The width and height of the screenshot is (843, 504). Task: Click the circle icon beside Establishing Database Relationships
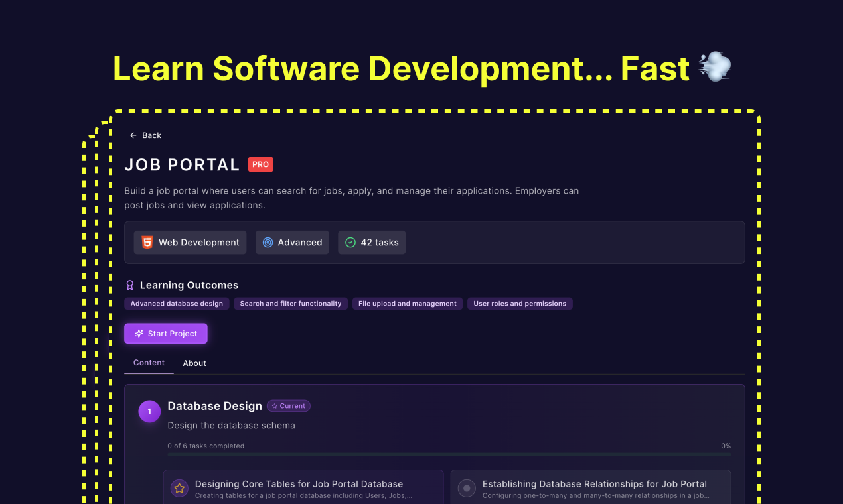click(467, 489)
